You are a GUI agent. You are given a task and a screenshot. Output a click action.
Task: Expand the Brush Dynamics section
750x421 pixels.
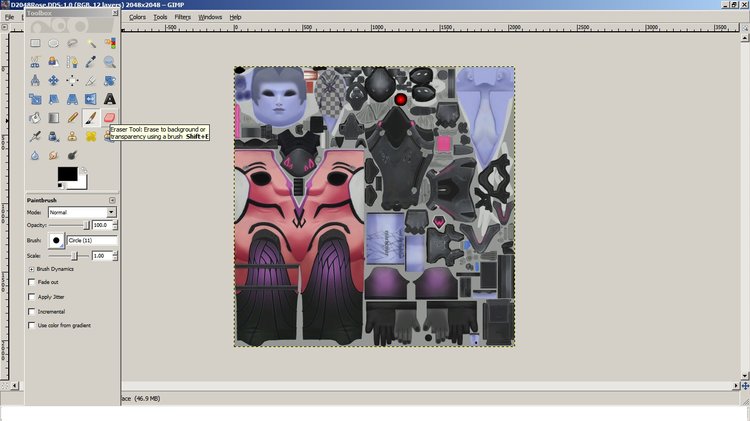point(32,269)
